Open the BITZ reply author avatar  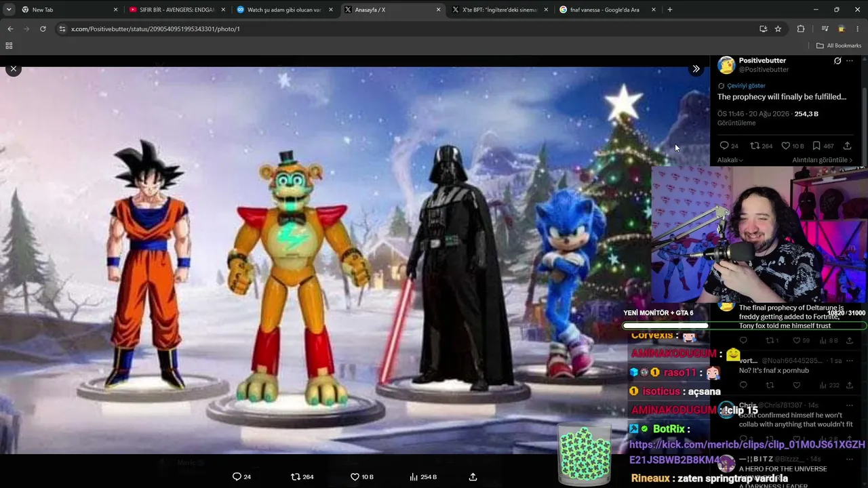pyautogui.click(x=726, y=464)
